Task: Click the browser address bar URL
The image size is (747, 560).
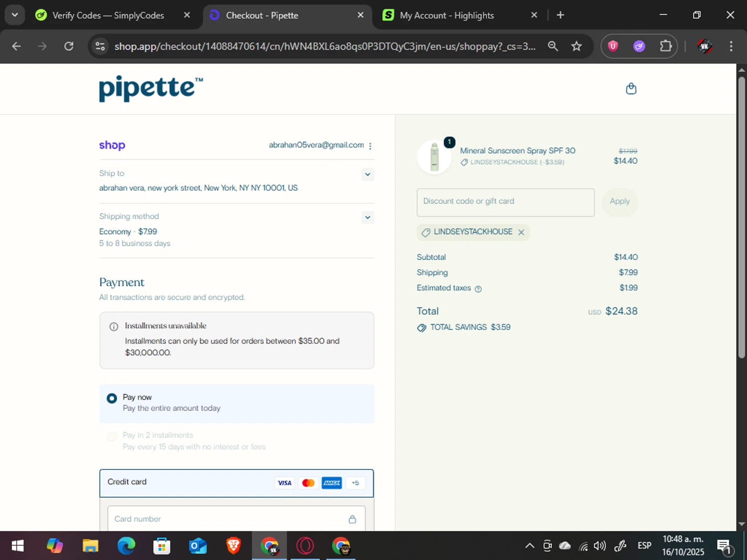Action: [325, 46]
